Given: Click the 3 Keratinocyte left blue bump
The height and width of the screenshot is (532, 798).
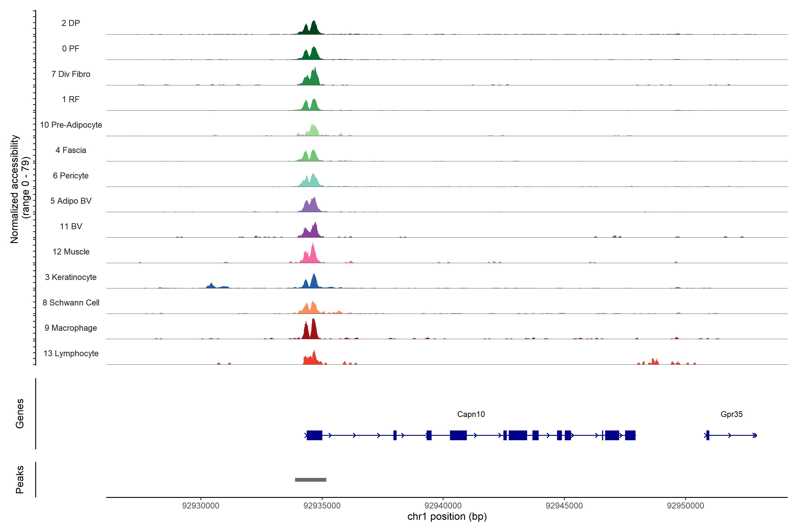Looking at the screenshot, I should (x=211, y=286).
